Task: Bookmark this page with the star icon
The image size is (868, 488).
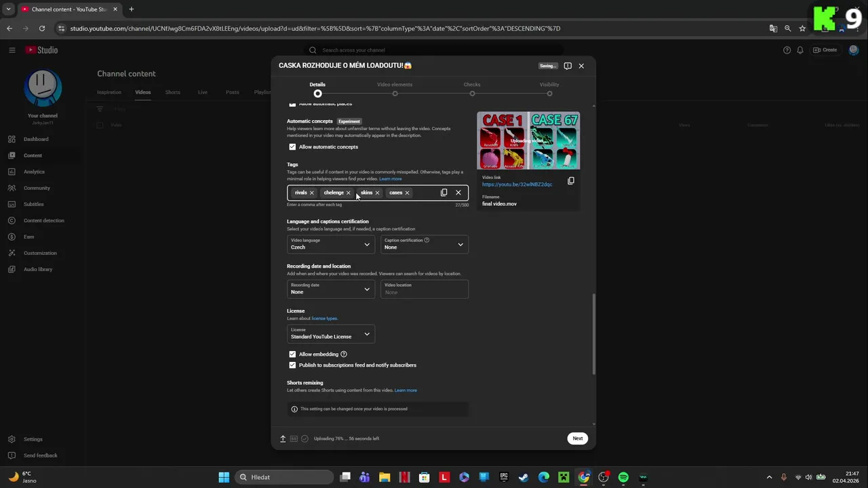Action: pyautogui.click(x=802, y=28)
